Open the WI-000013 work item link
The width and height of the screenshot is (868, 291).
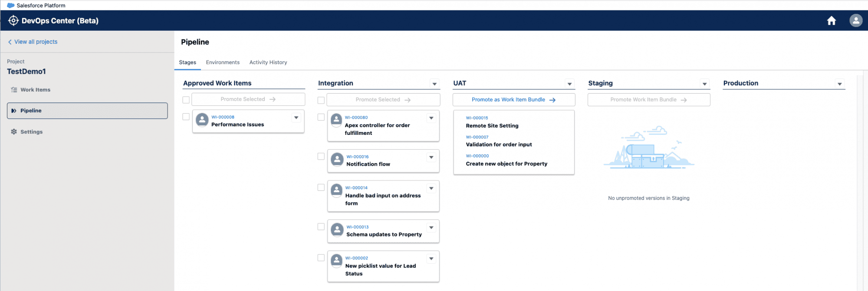click(358, 227)
